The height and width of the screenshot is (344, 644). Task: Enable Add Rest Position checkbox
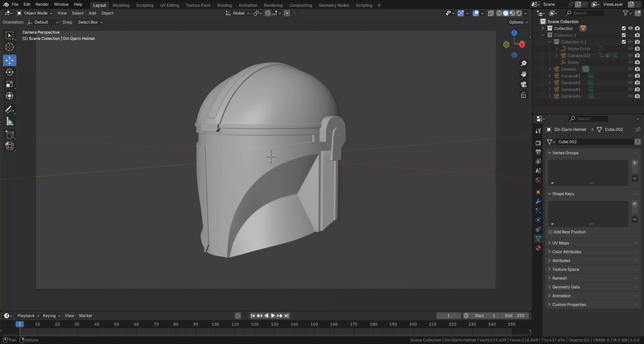[550, 232]
